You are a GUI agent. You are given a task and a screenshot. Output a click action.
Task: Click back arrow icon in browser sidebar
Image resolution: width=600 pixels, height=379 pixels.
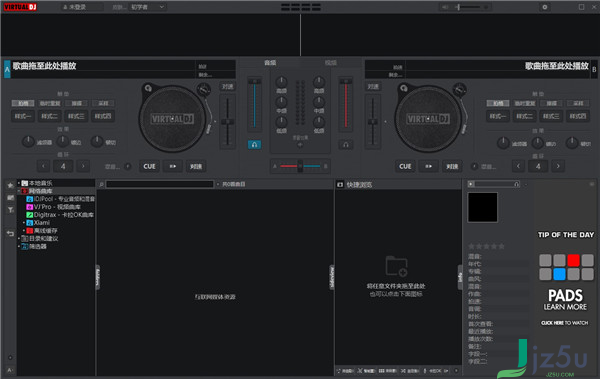(10, 234)
